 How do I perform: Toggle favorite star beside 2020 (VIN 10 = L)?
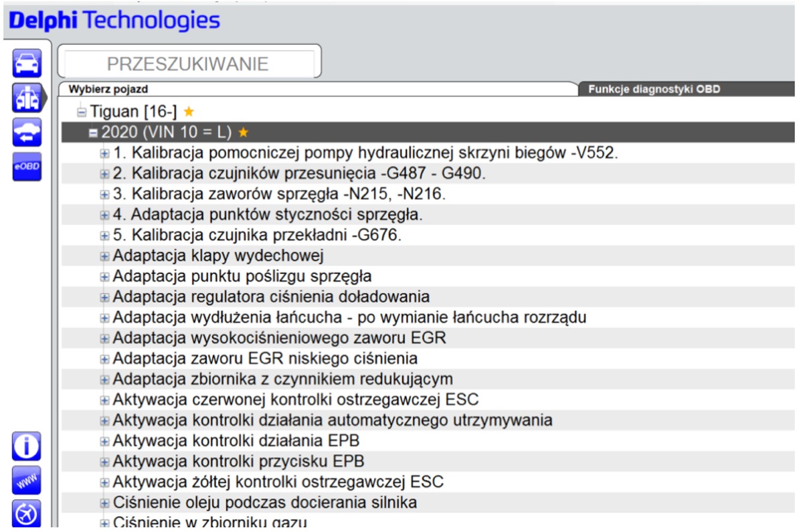243,132
